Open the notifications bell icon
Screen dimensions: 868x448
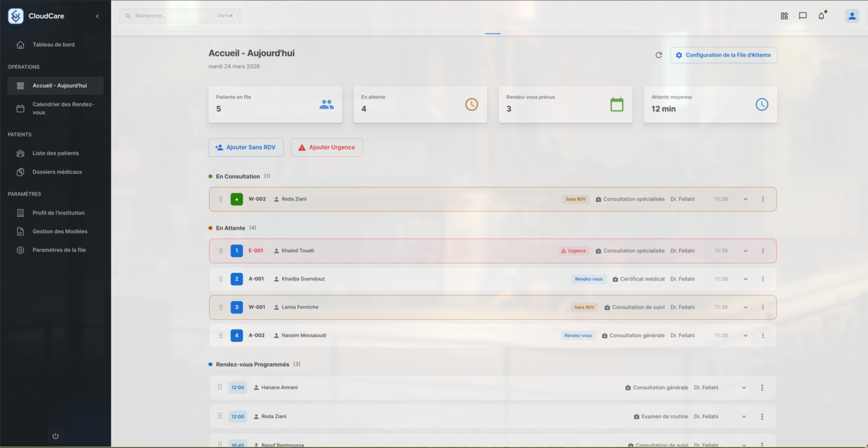(821, 16)
